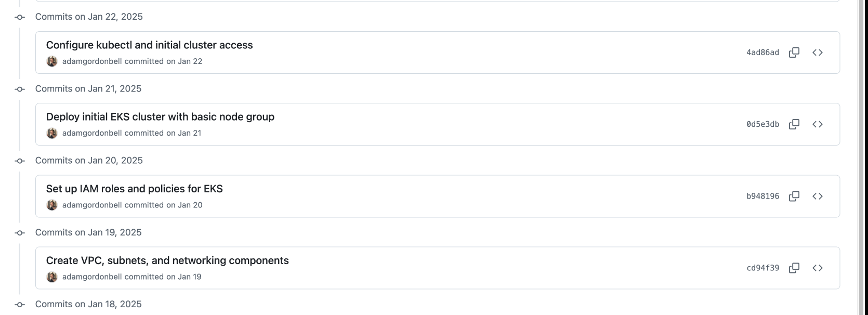The image size is (868, 315).
Task: Click adamgordonbell avatar on Jan 19 commit
Action: [52, 277]
